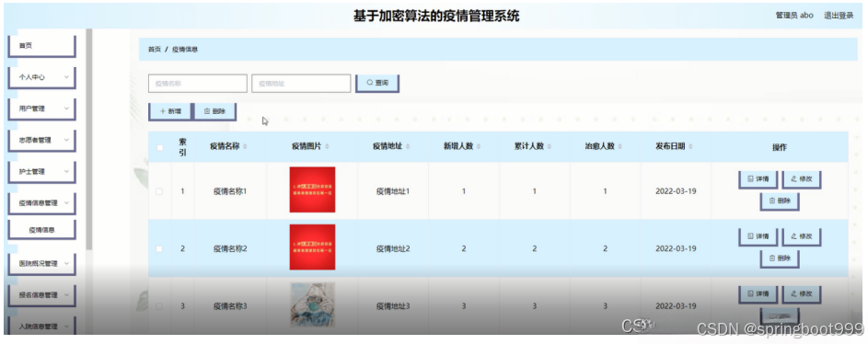Click the trash icon on toolbar 删除 button
Viewport: 868px width, 344px height.
pos(207,111)
